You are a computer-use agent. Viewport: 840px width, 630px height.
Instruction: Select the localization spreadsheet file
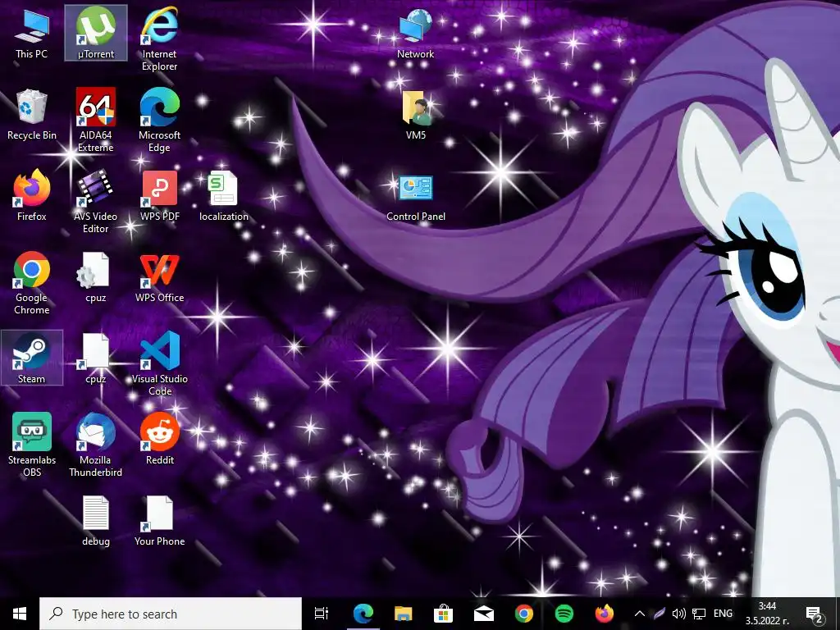(224, 196)
